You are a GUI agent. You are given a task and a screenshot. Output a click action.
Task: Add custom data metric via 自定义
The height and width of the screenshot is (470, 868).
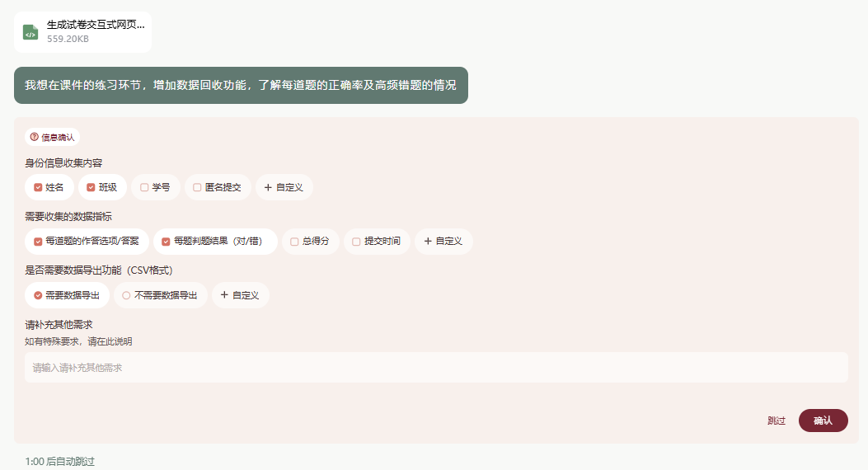[x=443, y=242]
